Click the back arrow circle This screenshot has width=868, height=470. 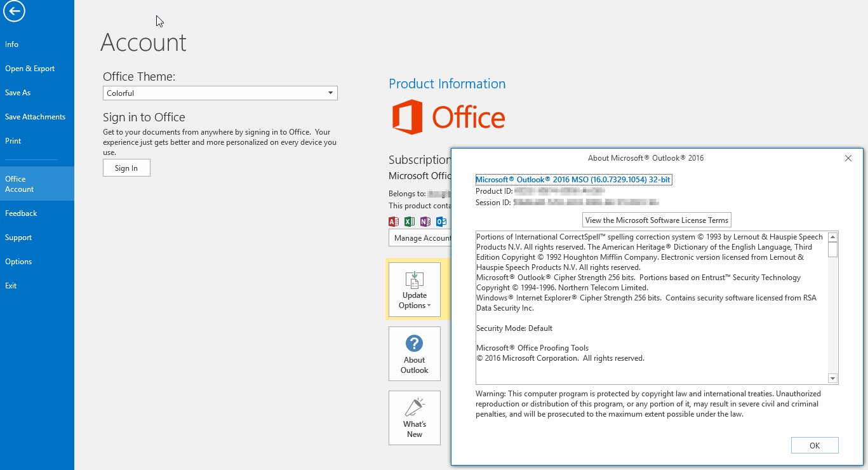[14, 11]
